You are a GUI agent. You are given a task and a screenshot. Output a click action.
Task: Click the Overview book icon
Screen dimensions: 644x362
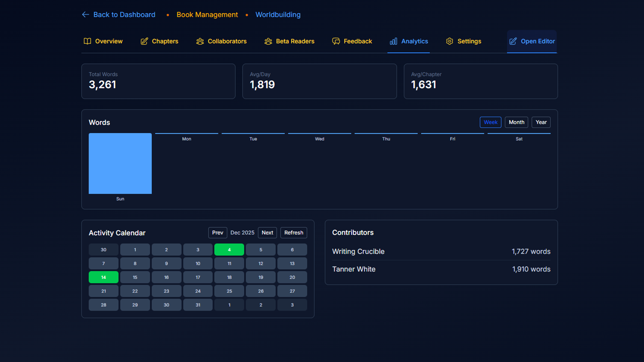pyautogui.click(x=87, y=41)
